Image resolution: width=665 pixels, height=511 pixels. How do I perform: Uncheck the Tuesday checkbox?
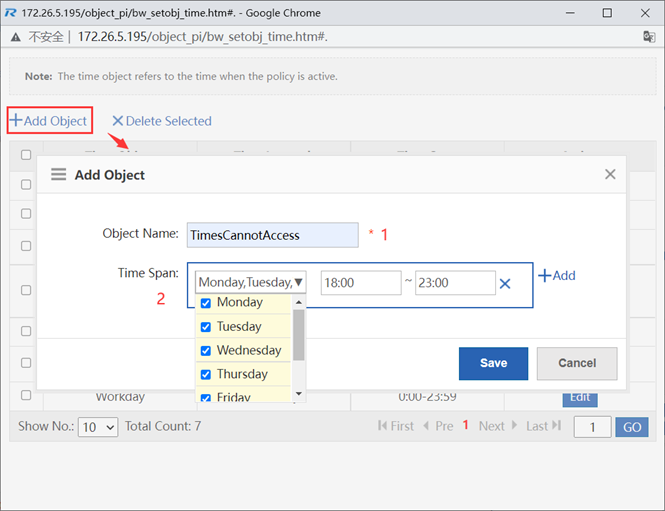[x=206, y=327]
